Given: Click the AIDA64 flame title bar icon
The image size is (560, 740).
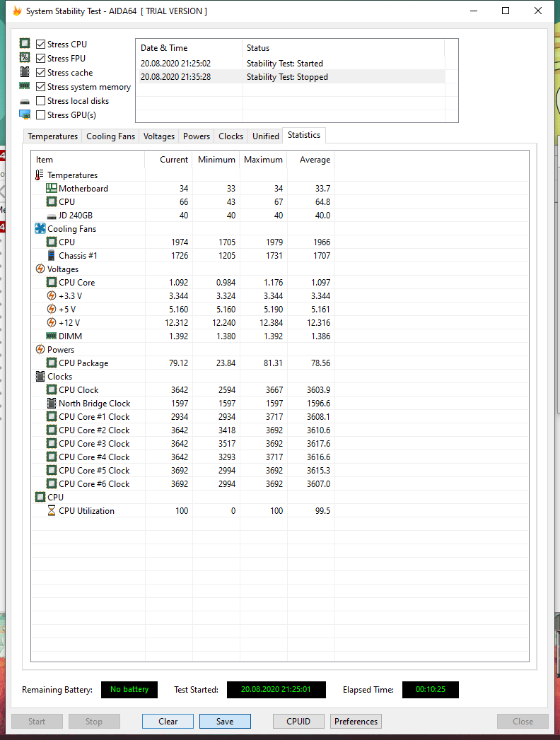Looking at the screenshot, I should pos(17,11).
